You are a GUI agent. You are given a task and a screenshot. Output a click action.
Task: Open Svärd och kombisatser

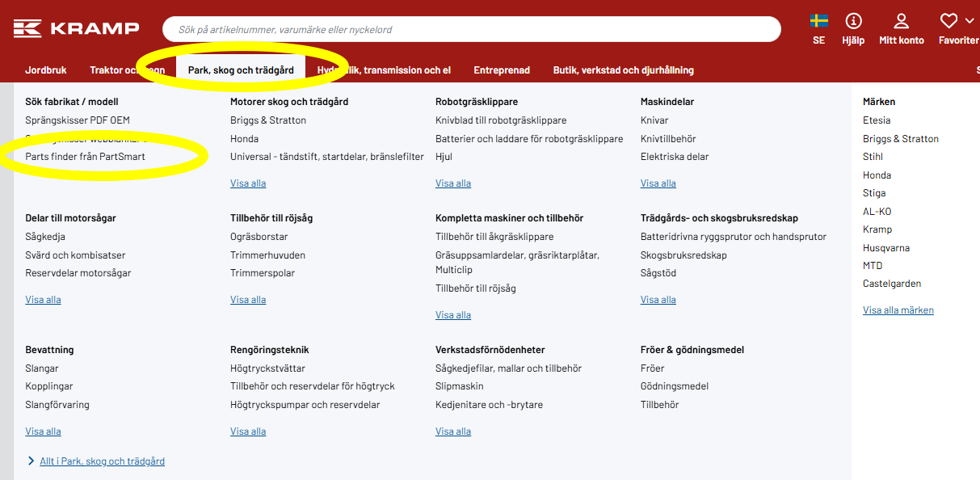[x=75, y=255]
